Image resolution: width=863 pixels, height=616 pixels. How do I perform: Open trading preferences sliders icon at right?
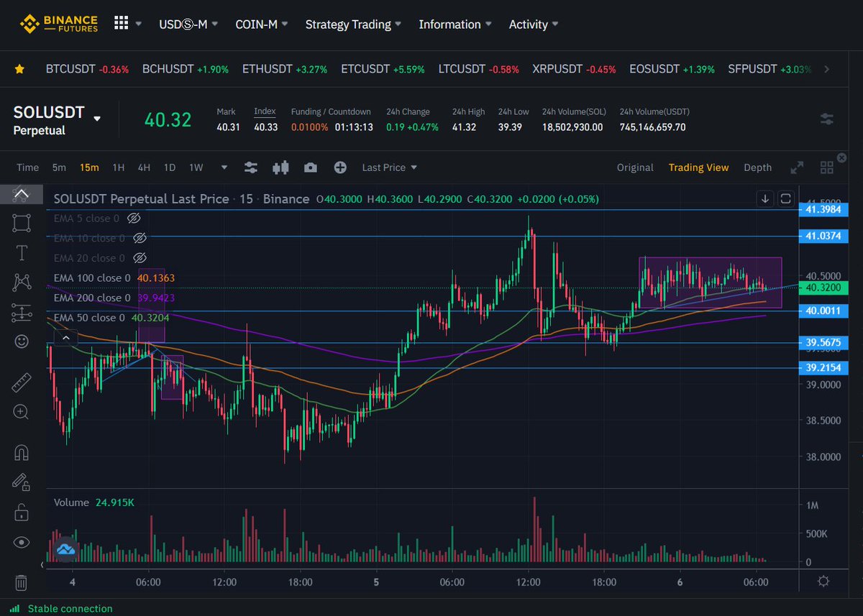(x=827, y=119)
